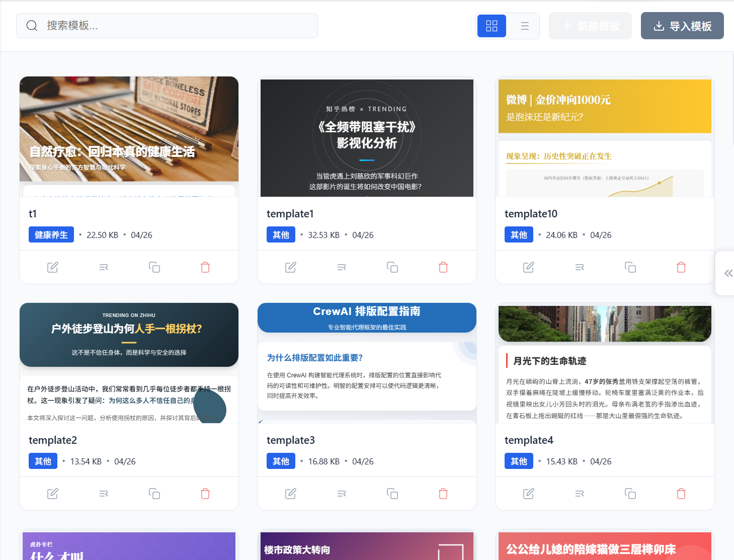Remove template10 via the trash icon
Screen dimensions: 734x560
coord(681,267)
